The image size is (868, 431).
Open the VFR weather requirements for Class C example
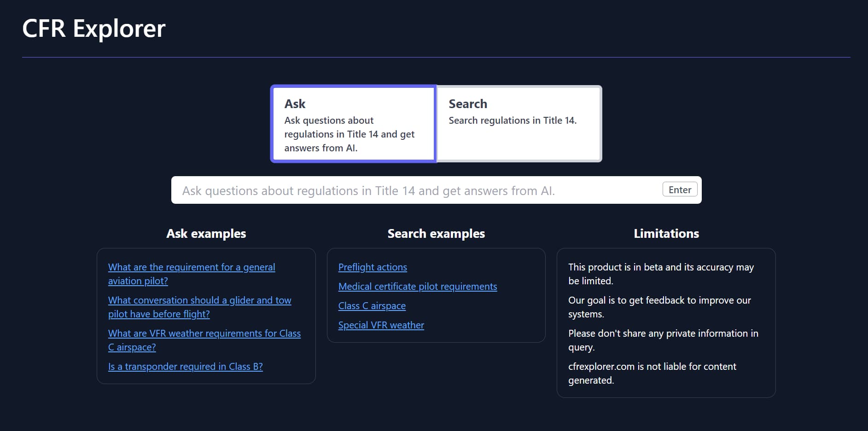coord(204,340)
